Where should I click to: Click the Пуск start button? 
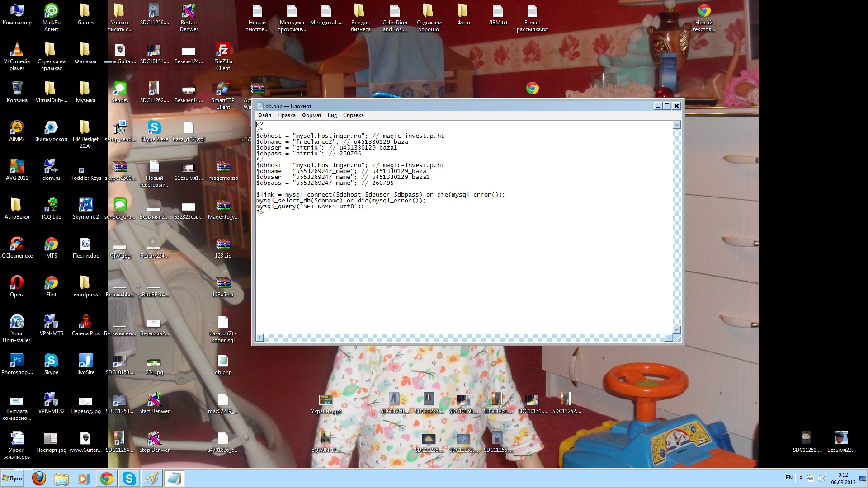click(13, 479)
